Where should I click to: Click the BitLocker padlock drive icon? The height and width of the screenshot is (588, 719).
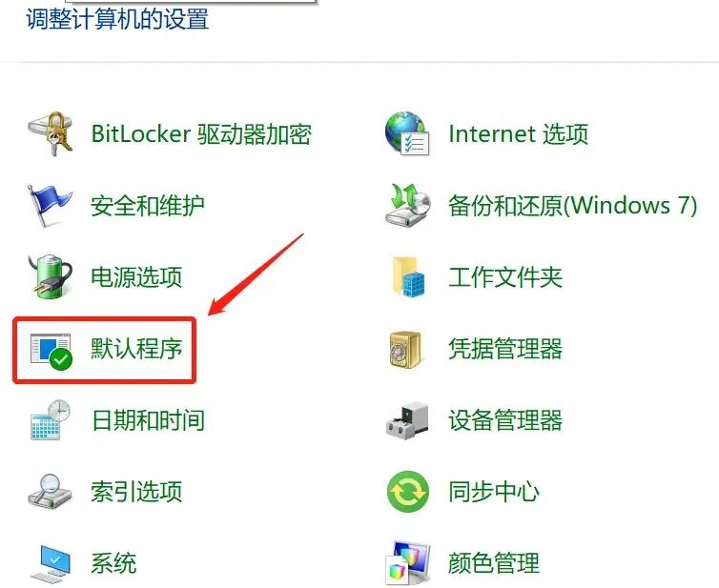tap(51, 133)
